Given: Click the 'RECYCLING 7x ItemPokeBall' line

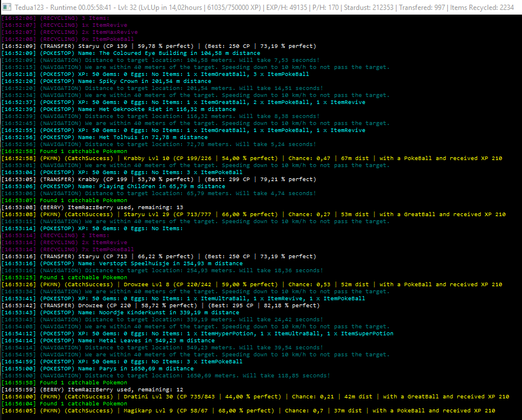Looking at the screenshot, I should 68,249.
